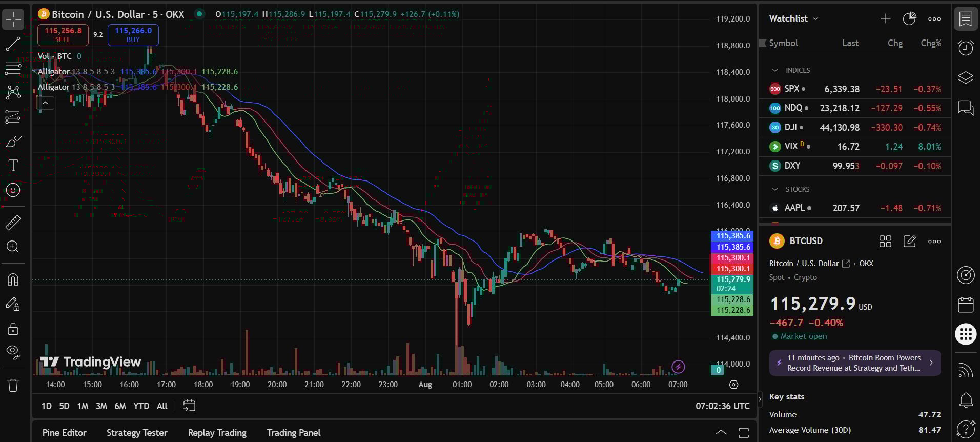The height and width of the screenshot is (442, 980).
Task: Click the BUY 115,266.0 button
Action: coord(133,35)
